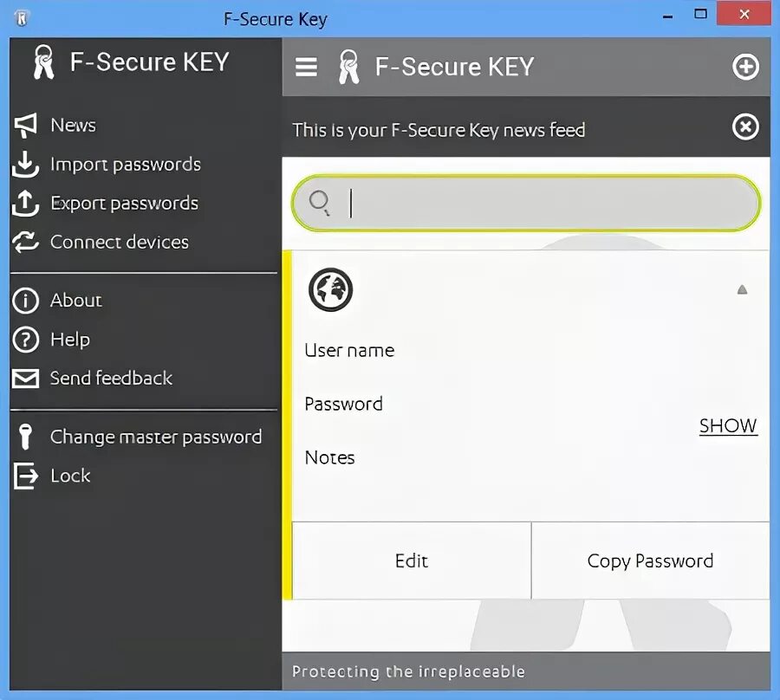The height and width of the screenshot is (700, 780).
Task: Click inside the search field
Action: [x=537, y=204]
